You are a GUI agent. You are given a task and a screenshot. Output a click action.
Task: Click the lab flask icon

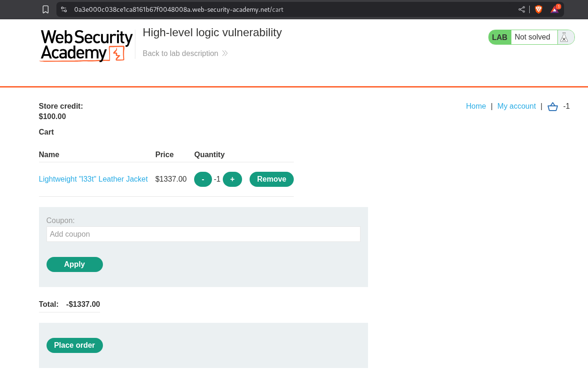tap(564, 37)
